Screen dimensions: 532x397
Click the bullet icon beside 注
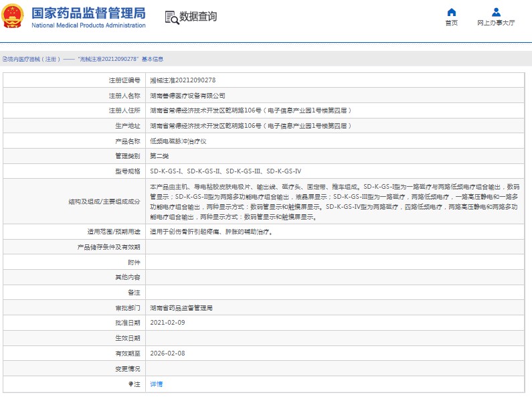pos(130,384)
